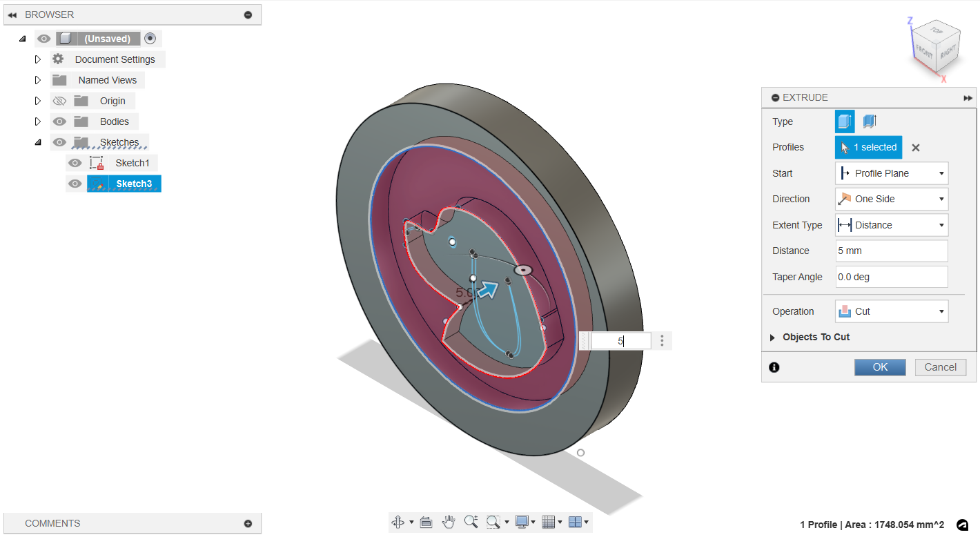The width and height of the screenshot is (980, 537).
Task: Expand the Origin folder
Action: 38,101
